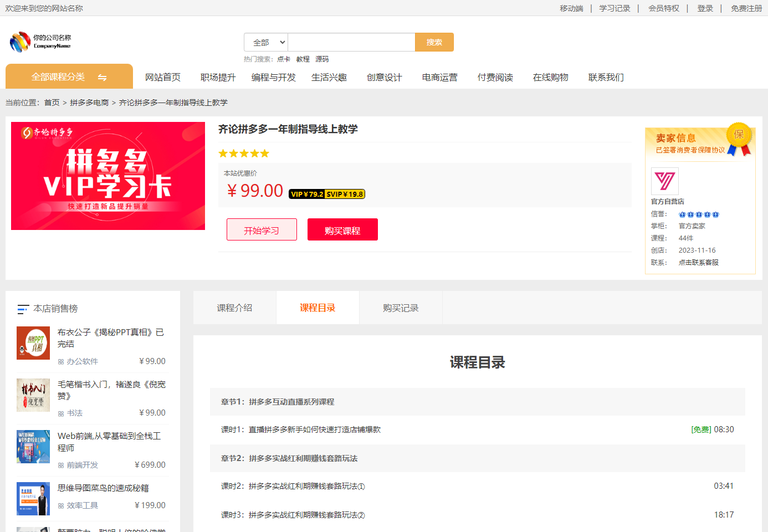Click the ¥99.00 course price
The height and width of the screenshot is (532, 768).
[255, 191]
